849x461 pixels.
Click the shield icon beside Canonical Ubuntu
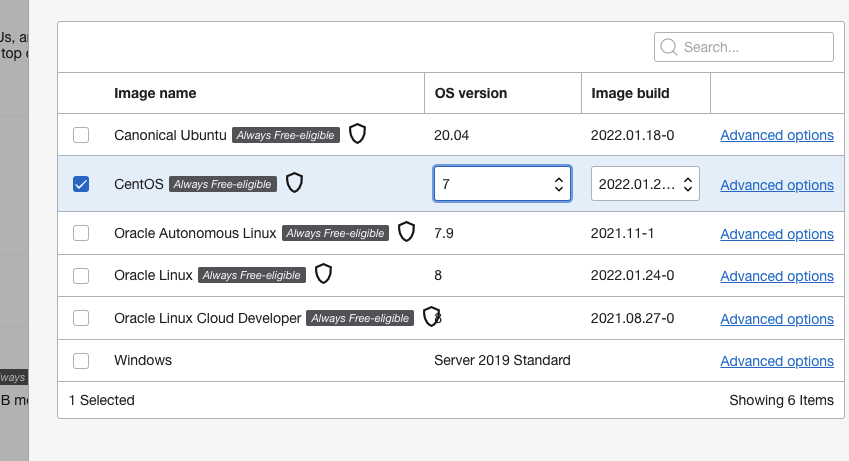[357, 133]
